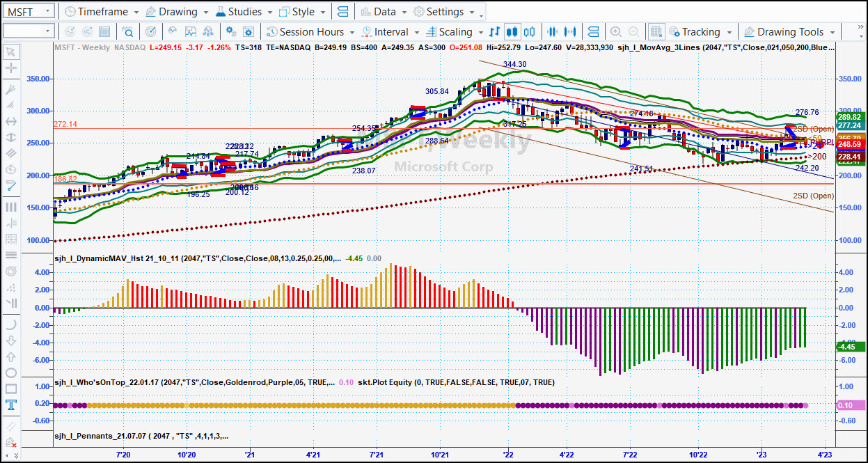The height and width of the screenshot is (463, 868).
Task: Click the sjh_I_Pennants study label
Action: tap(141, 437)
